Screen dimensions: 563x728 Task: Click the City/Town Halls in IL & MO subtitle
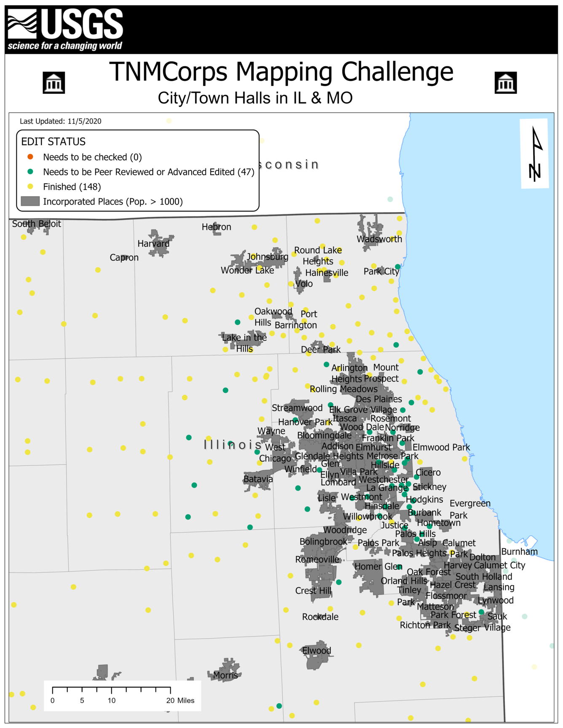click(x=255, y=98)
